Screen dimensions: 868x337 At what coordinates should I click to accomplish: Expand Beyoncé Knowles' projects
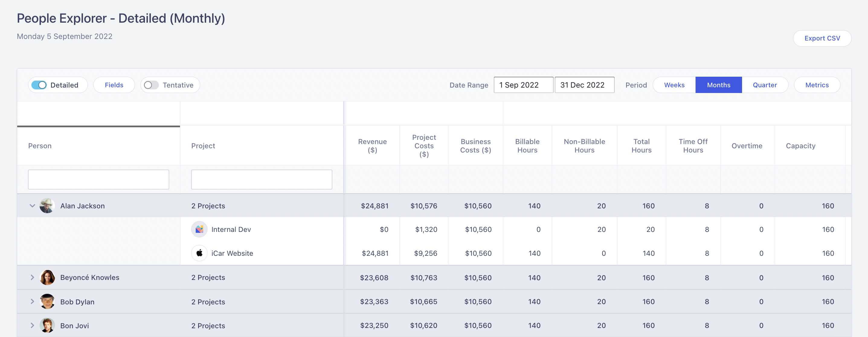(x=32, y=277)
